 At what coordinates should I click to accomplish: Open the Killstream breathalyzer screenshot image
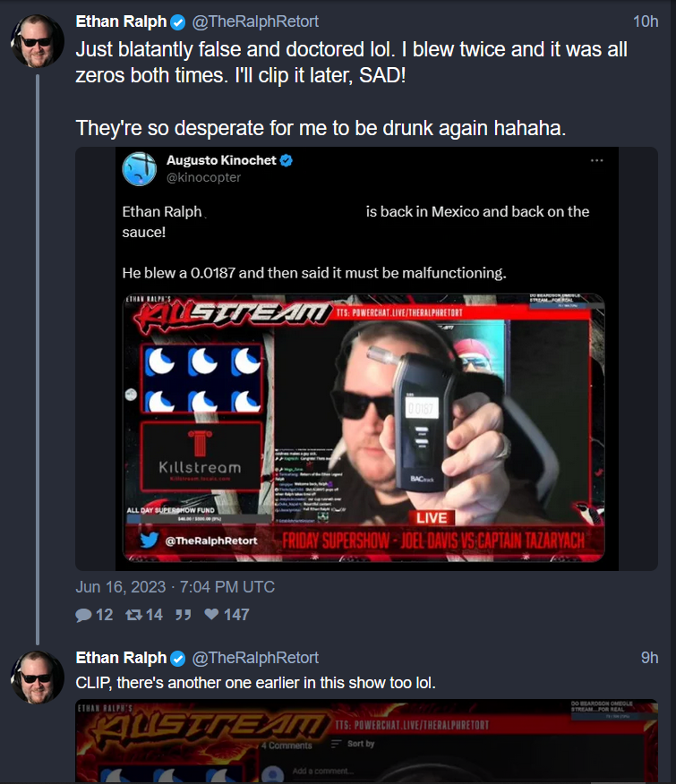pos(364,428)
